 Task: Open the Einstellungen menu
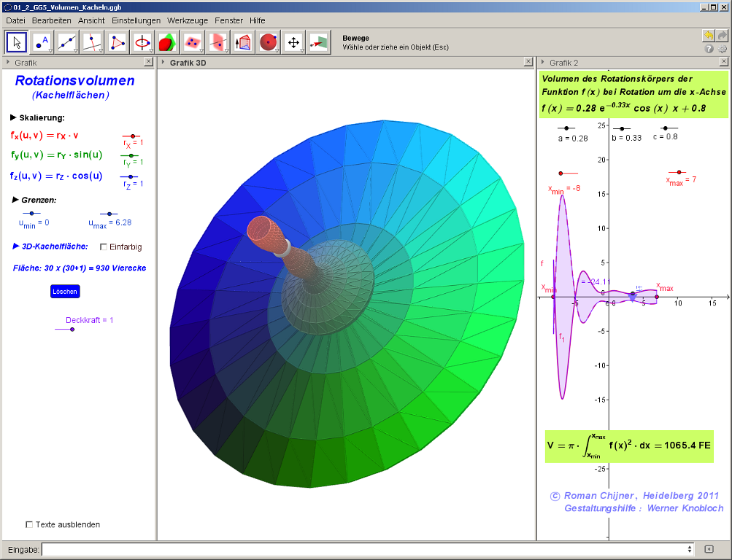coord(136,20)
